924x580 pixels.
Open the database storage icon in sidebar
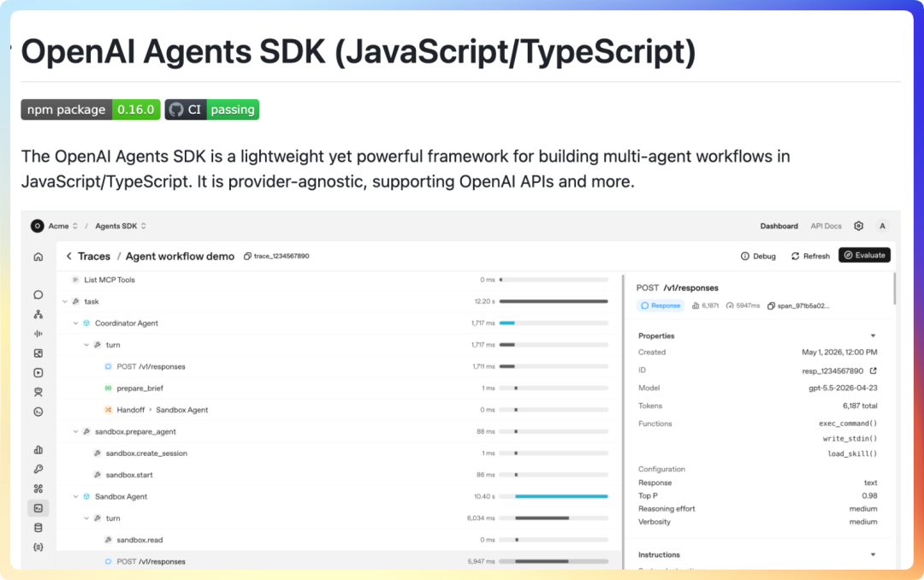(38, 528)
